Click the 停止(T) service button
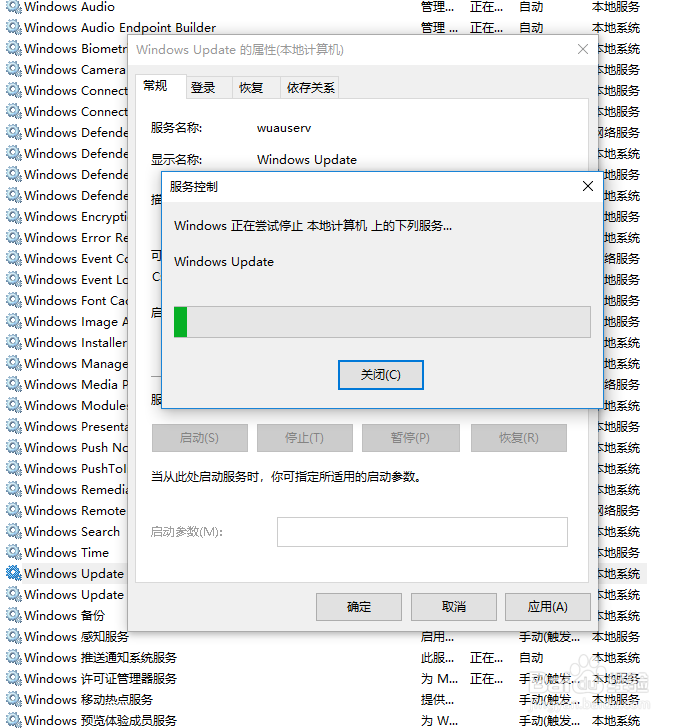The image size is (690, 728). (305, 438)
